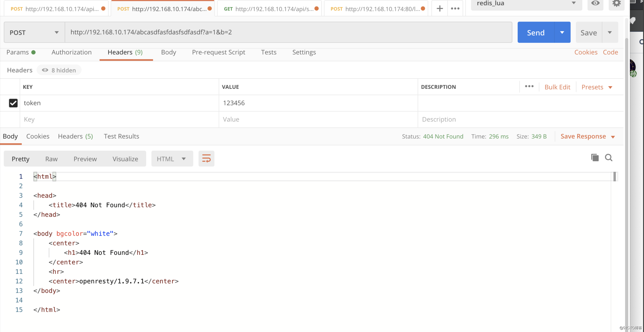
Task: Click the response editor scrollbar thumb
Action: click(x=615, y=177)
